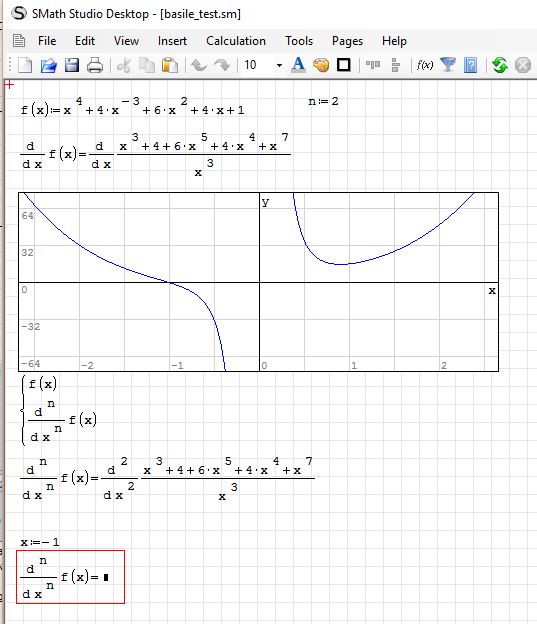
Task: Open the font text color A icon
Action: (x=298, y=65)
